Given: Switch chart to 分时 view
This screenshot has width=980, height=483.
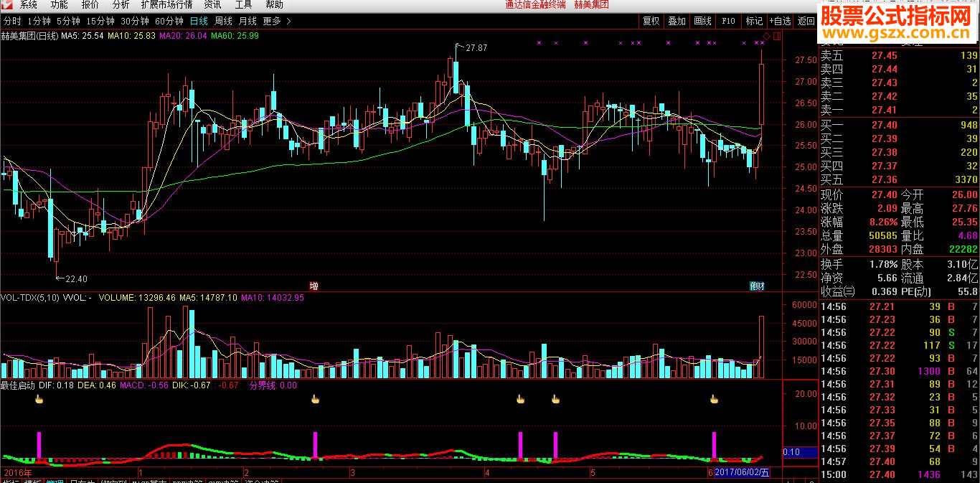Looking at the screenshot, I should tap(12, 22).
